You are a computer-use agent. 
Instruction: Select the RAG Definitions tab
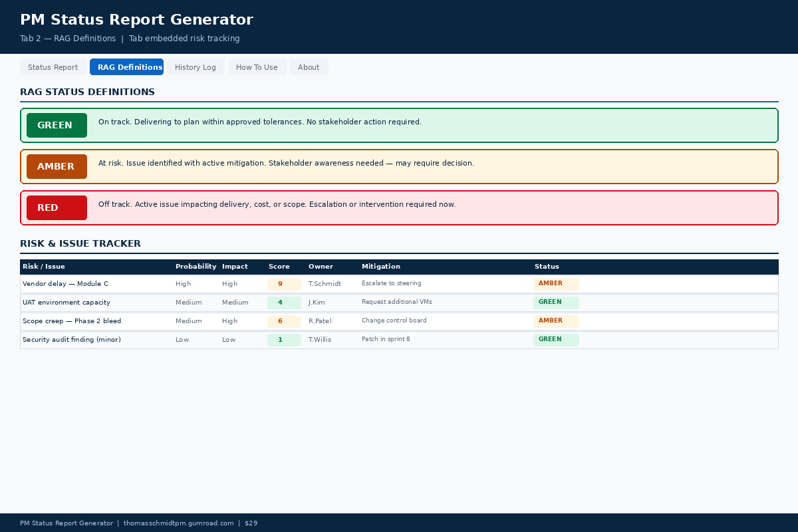(126, 67)
